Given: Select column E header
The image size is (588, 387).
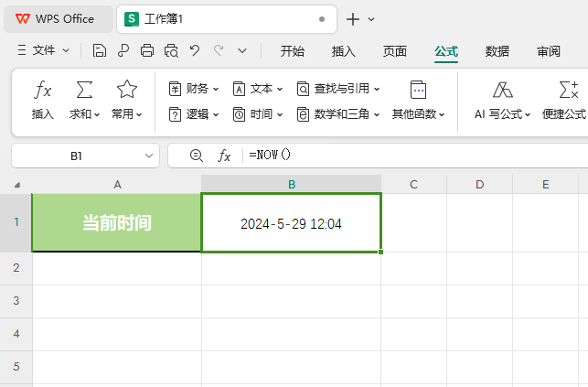Looking at the screenshot, I should click(x=546, y=185).
